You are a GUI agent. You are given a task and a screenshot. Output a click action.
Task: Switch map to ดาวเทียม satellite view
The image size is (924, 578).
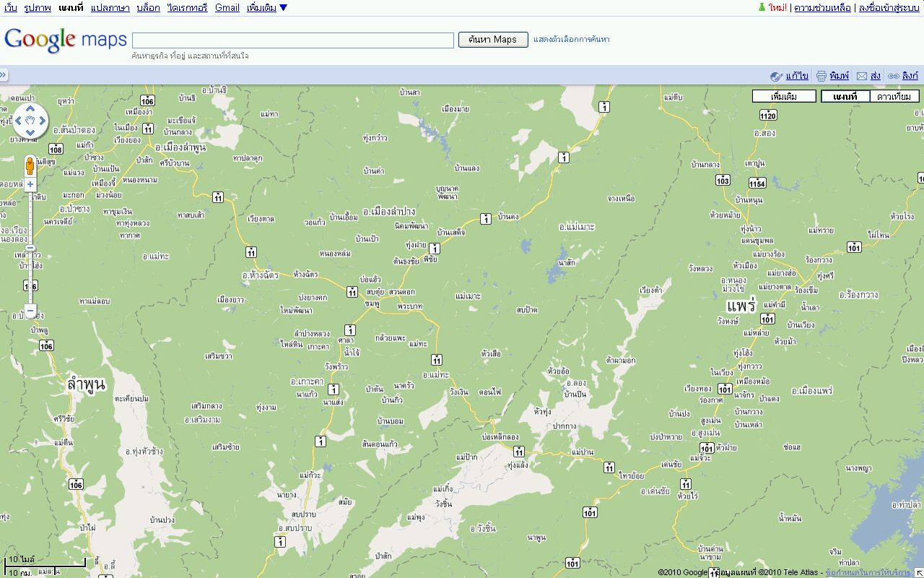click(x=893, y=96)
